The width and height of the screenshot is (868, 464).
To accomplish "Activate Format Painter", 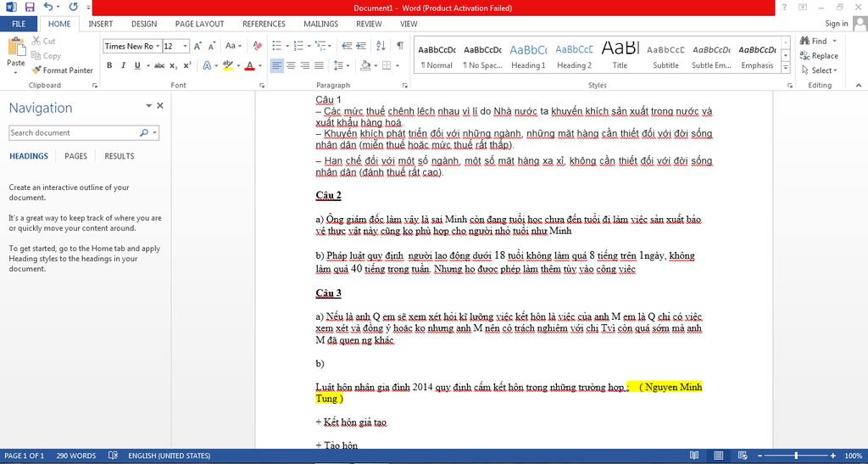I will point(62,70).
